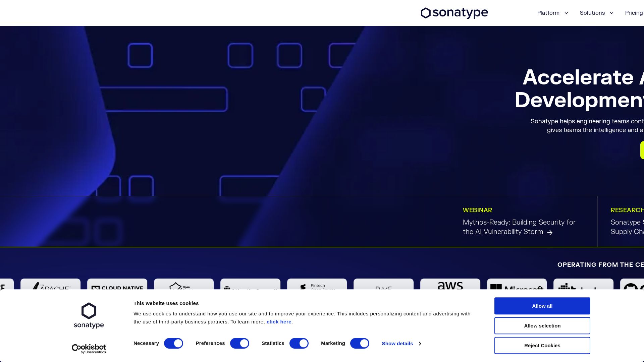This screenshot has height=362, width=644.
Task: Go to the Pricing page
Action: [634, 13]
